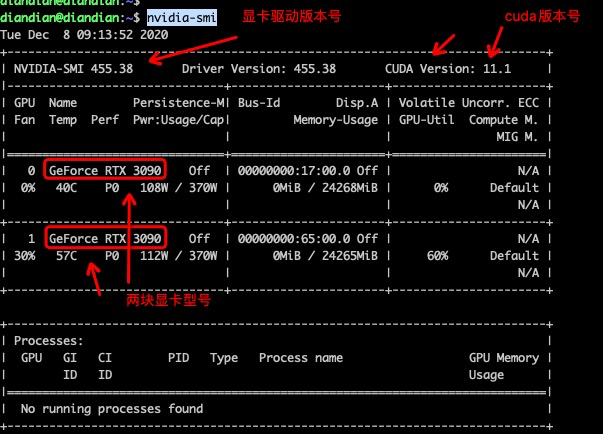Click the 'Memory-Usage' column header
This screenshot has height=434, width=603.
click(336, 120)
